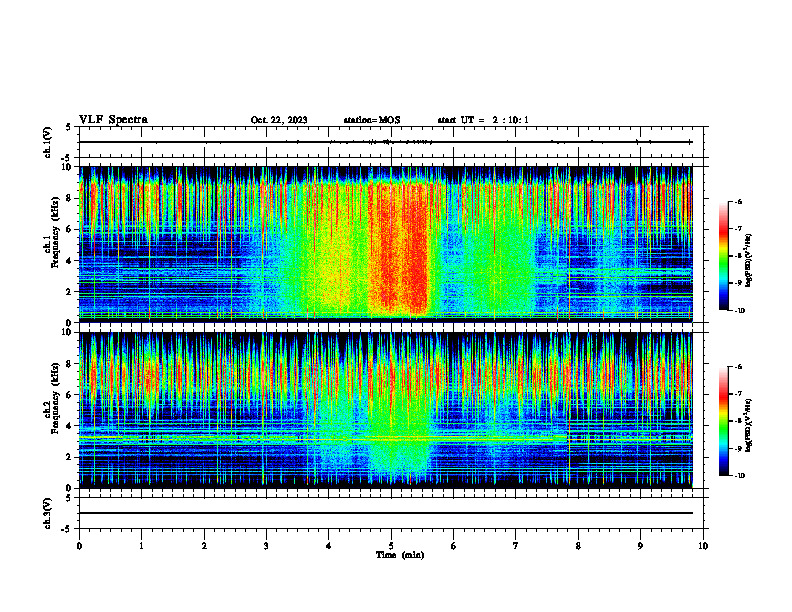Click the "8" tick on Time axis
The width and height of the screenshot is (792, 612).
(578, 546)
